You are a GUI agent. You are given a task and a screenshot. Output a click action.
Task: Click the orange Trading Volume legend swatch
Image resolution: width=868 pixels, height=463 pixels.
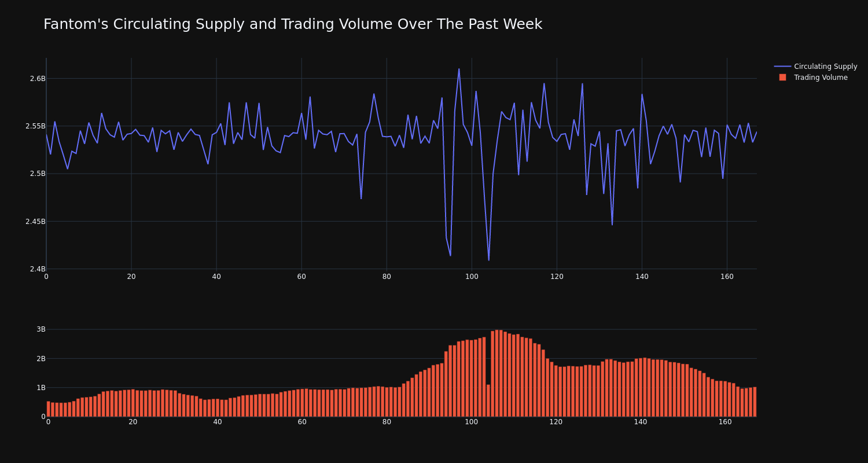782,78
